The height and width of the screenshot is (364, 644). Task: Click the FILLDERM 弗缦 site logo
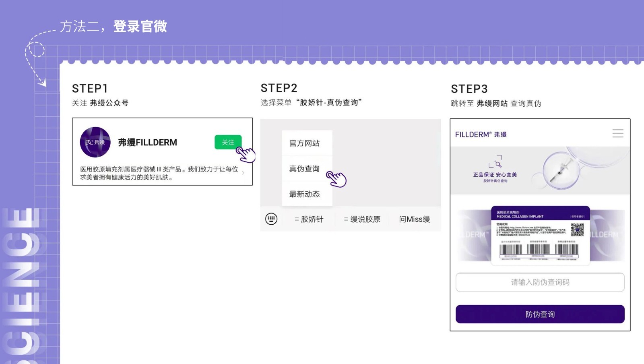(x=481, y=134)
